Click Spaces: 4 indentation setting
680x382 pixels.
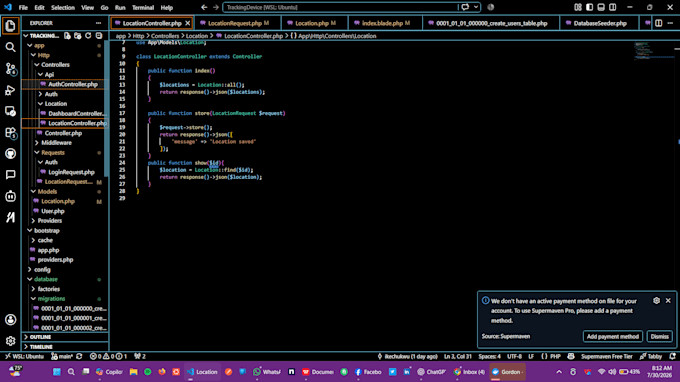point(489,356)
